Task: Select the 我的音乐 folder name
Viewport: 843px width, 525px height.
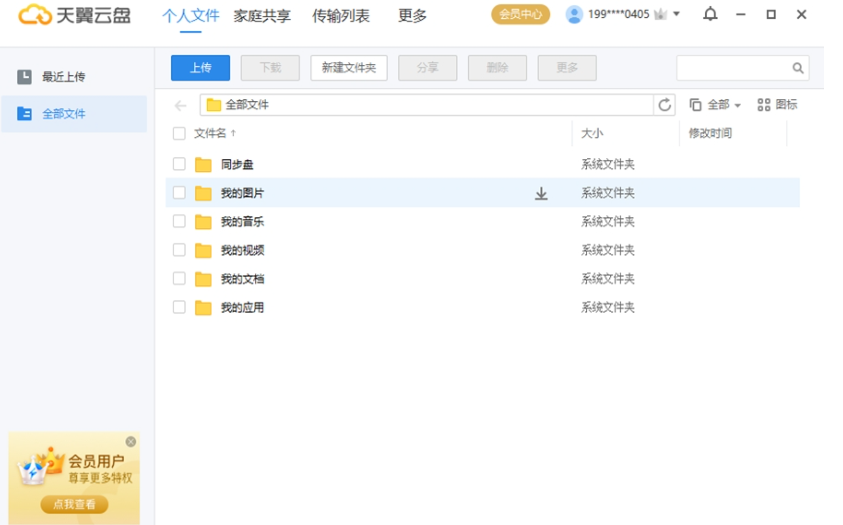Action: pyautogui.click(x=242, y=221)
